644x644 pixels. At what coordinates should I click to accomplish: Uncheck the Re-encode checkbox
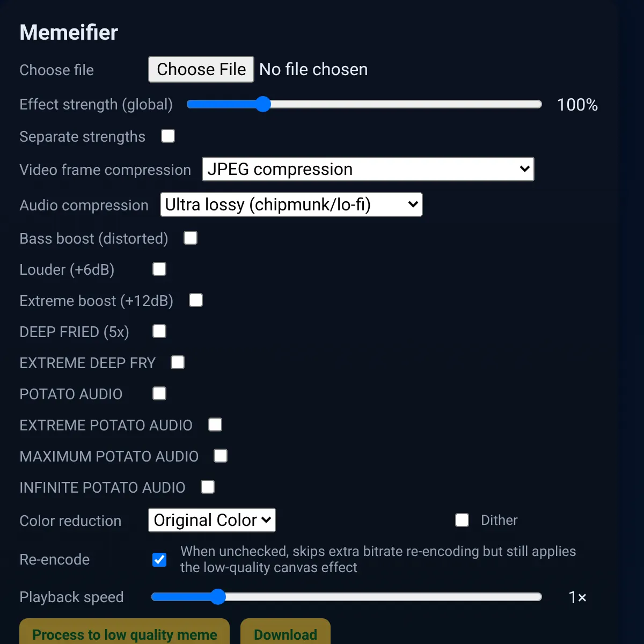tap(159, 560)
